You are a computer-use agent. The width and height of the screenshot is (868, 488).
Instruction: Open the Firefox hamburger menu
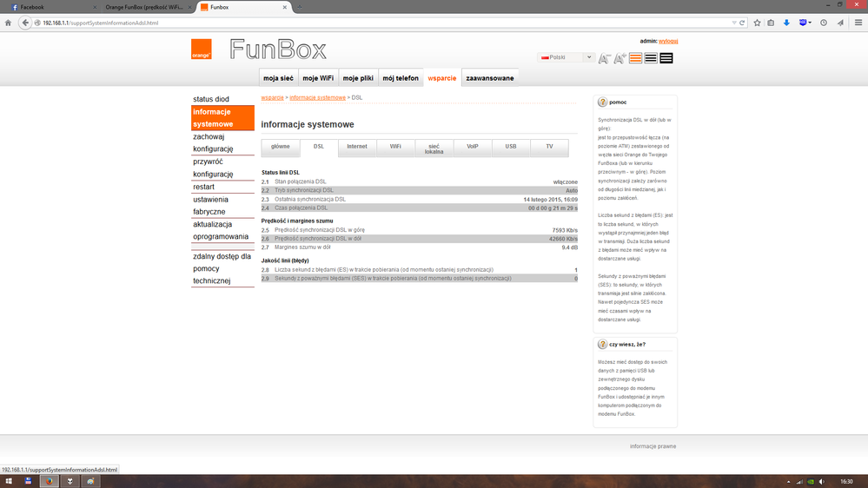[x=858, y=23]
